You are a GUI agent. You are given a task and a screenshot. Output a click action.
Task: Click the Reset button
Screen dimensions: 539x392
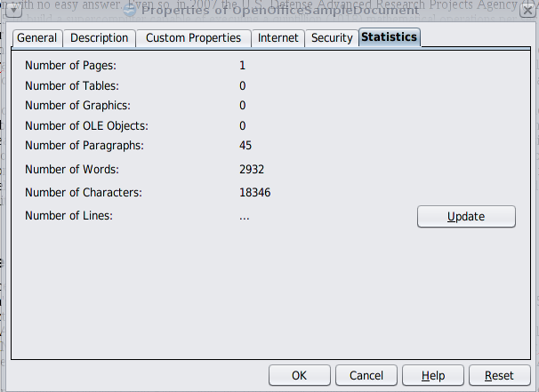[500, 375]
